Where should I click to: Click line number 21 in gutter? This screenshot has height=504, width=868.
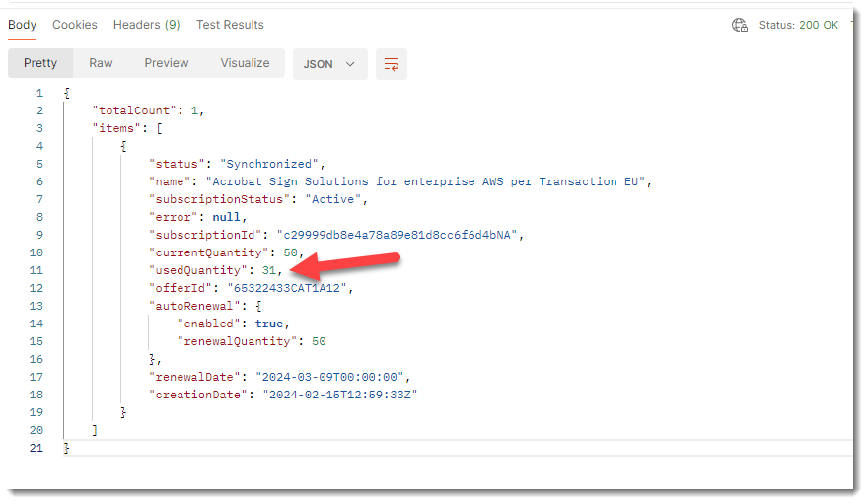point(36,448)
